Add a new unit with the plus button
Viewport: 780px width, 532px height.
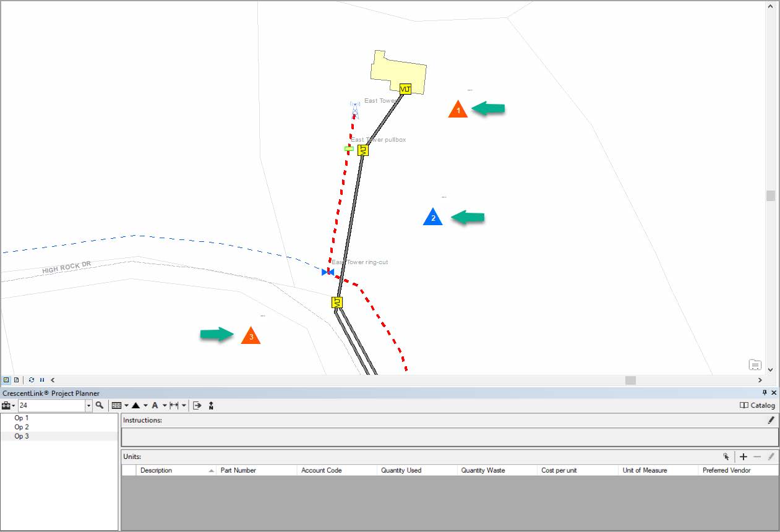pyautogui.click(x=743, y=457)
